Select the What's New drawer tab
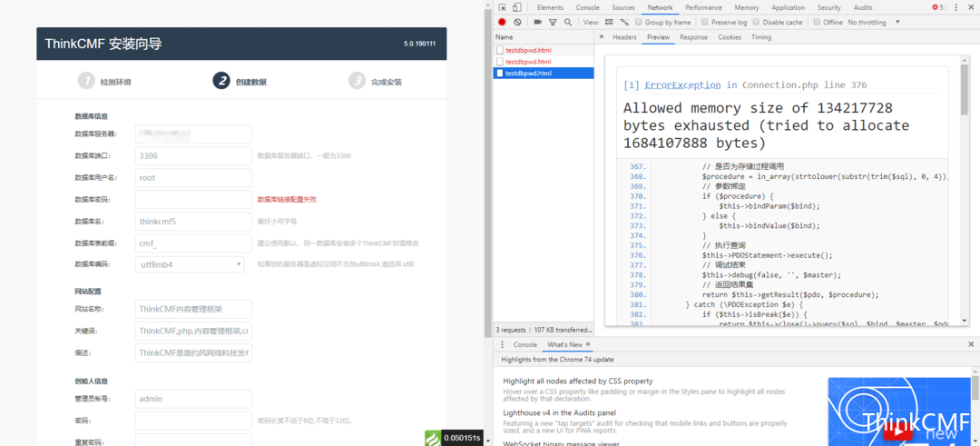Viewport: 980px width, 446px height. click(x=565, y=344)
